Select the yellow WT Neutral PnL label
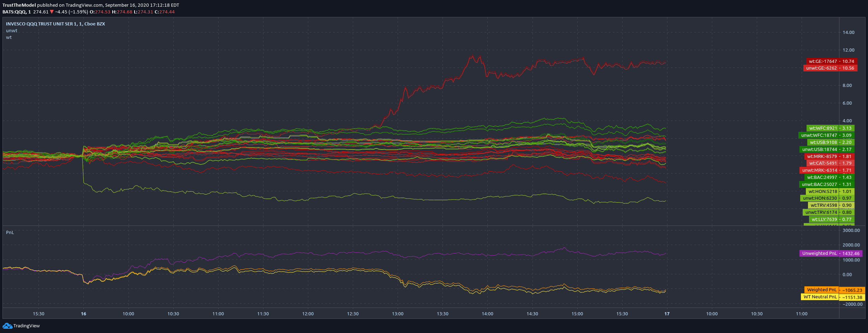Viewport: 868px width, 333px height. coord(820,297)
